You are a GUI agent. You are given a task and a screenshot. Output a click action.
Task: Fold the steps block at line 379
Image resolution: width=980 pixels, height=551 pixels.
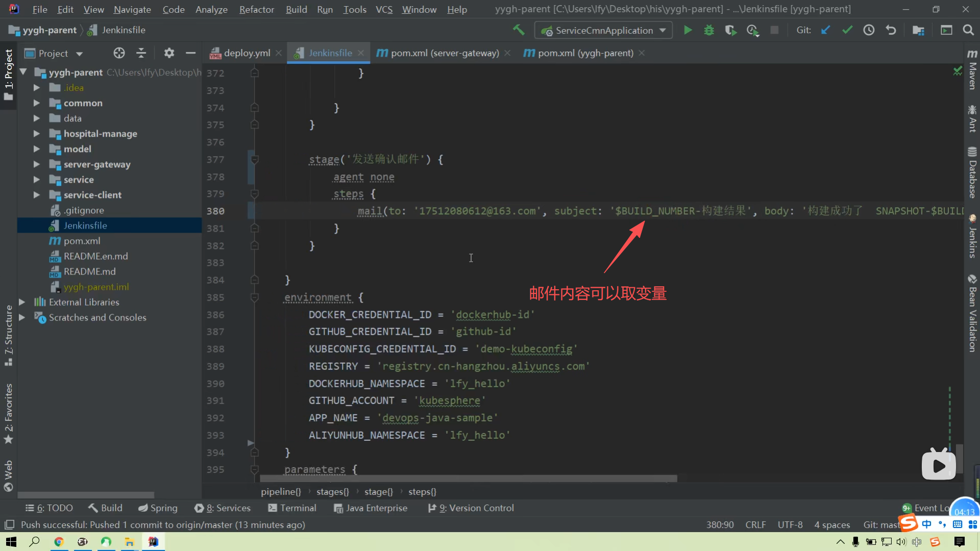coord(254,194)
